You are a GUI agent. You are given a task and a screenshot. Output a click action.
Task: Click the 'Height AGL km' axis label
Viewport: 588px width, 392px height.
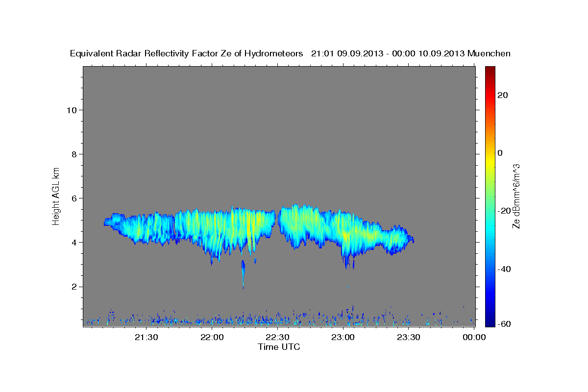click(x=56, y=196)
